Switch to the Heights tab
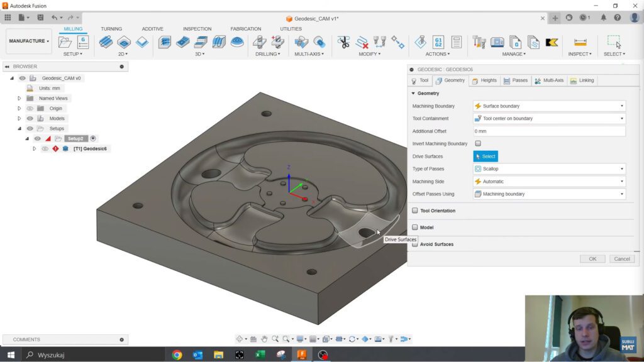This screenshot has height=362, width=644. tap(484, 80)
